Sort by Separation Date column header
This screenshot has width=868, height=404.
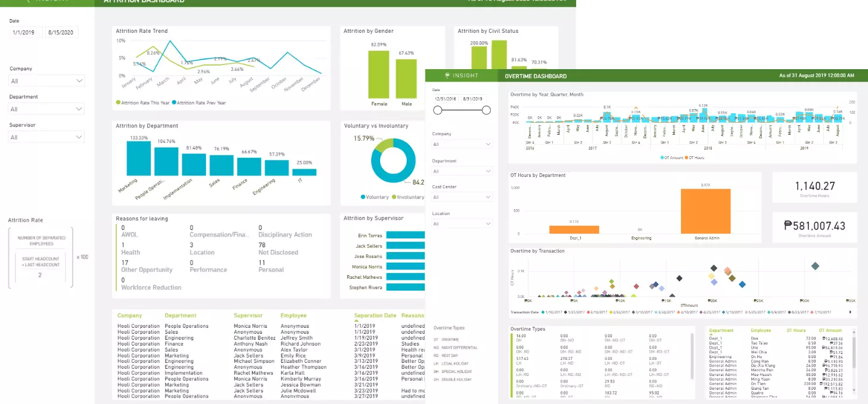375,316
